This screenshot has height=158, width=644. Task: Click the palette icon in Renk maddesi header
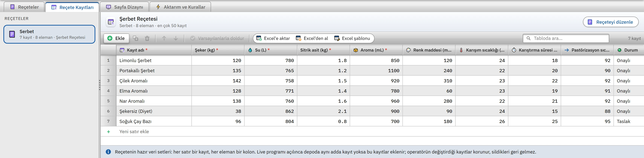408,50
